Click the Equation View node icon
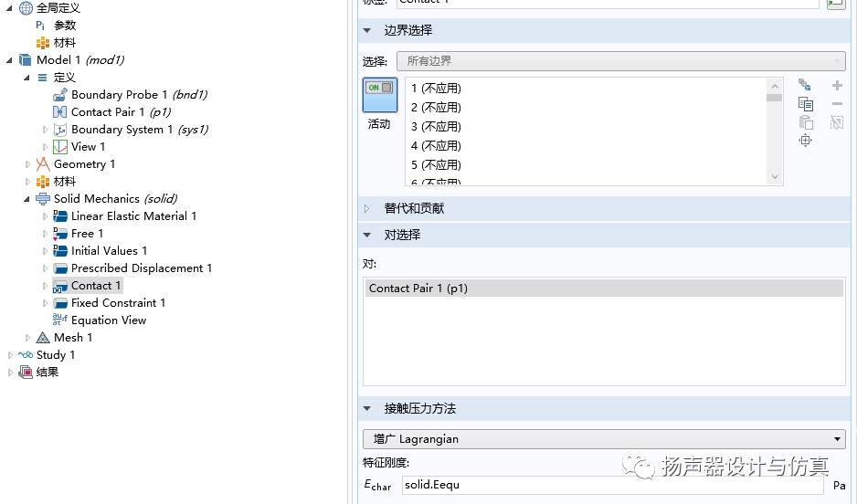Viewport: 857px width, 504px height. point(60,320)
